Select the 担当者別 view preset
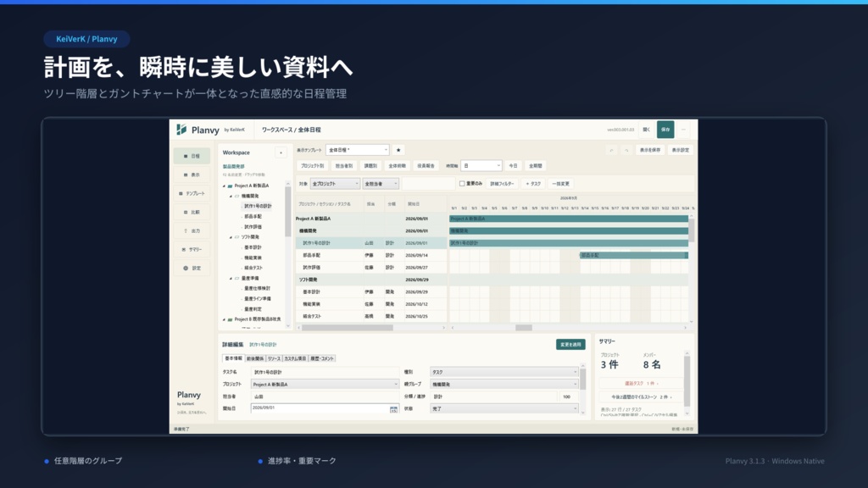Image resolution: width=868 pixels, height=488 pixels. point(344,165)
